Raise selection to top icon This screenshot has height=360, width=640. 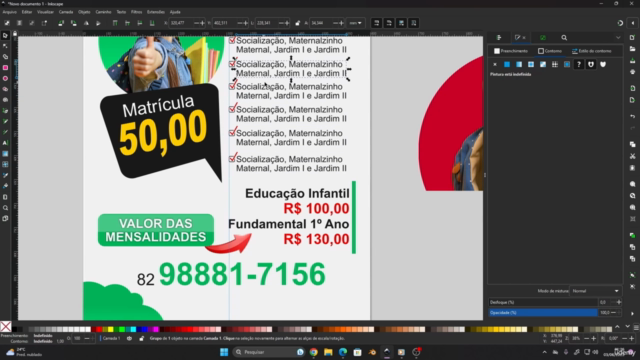tap(115, 23)
